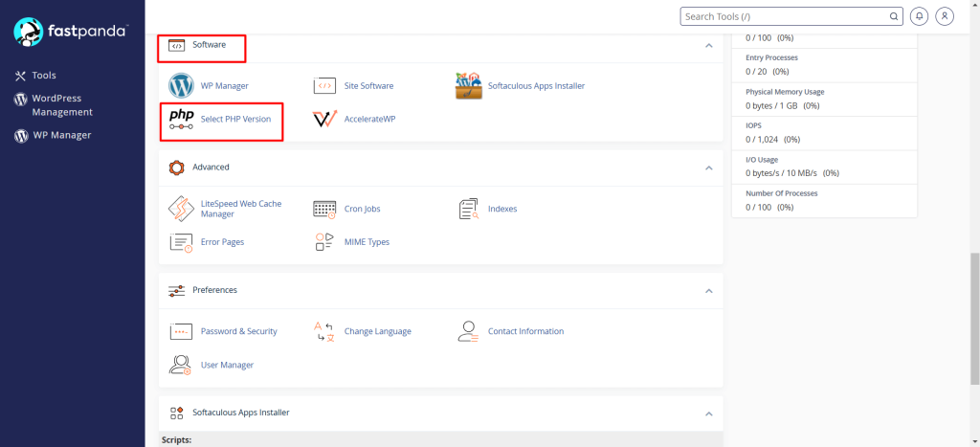Screen dimensions: 980x447
Task: Collapse the Advanced section chevron
Action: [x=709, y=168]
